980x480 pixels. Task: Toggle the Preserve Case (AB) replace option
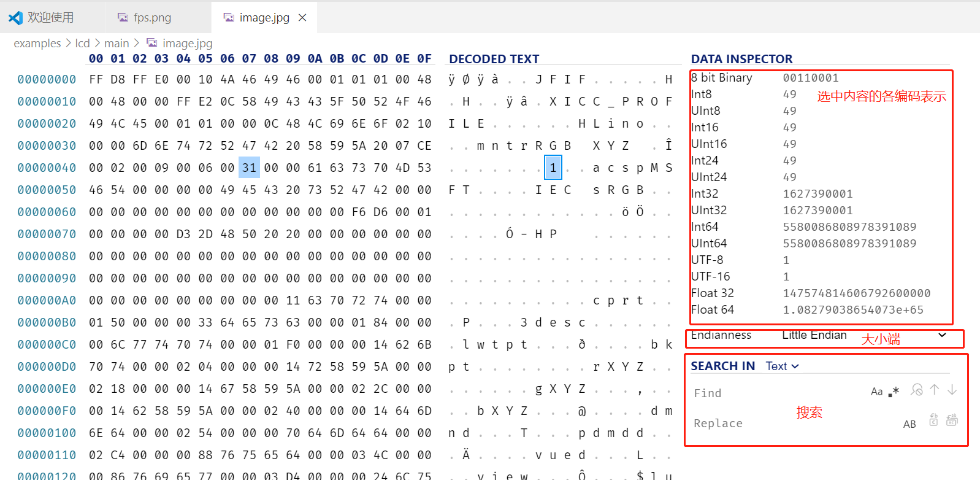coord(909,424)
